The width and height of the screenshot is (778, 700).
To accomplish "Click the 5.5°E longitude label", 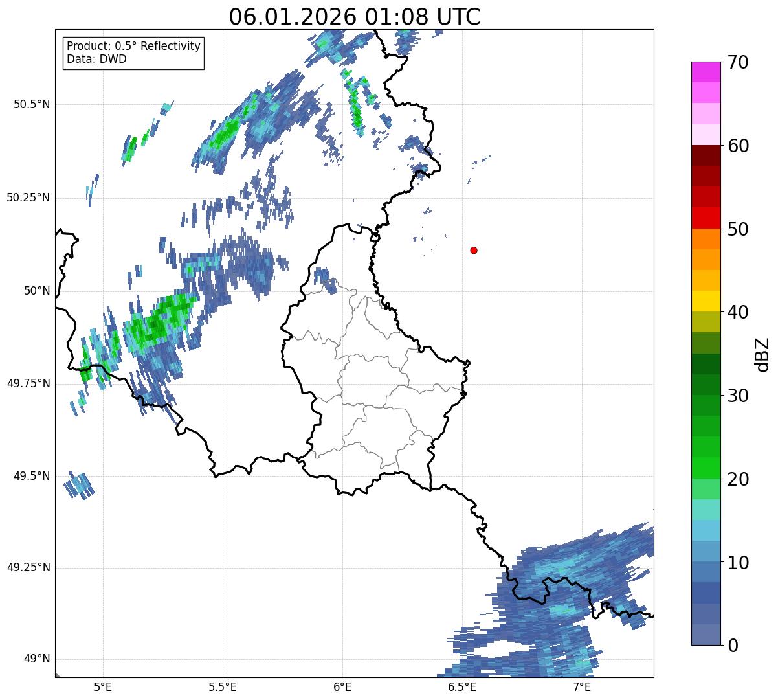I will (223, 686).
